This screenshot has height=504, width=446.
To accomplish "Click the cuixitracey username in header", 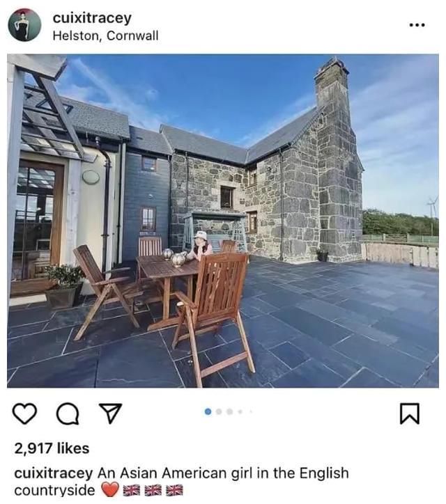I will point(92,17).
